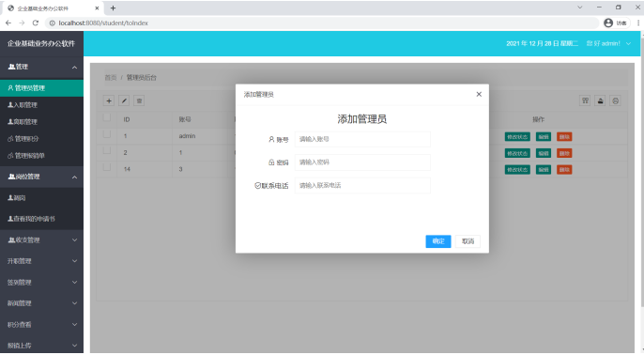This screenshot has height=355, width=644.
Task: Open 入职管理 in the sidebar
Action: point(41,105)
